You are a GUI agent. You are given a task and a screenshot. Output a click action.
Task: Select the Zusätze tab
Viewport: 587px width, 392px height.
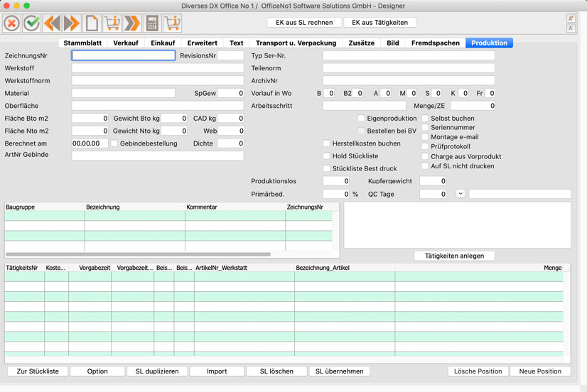(x=361, y=43)
